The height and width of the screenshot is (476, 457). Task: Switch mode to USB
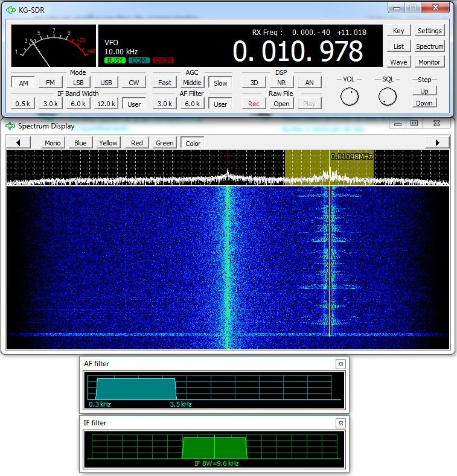pos(106,83)
